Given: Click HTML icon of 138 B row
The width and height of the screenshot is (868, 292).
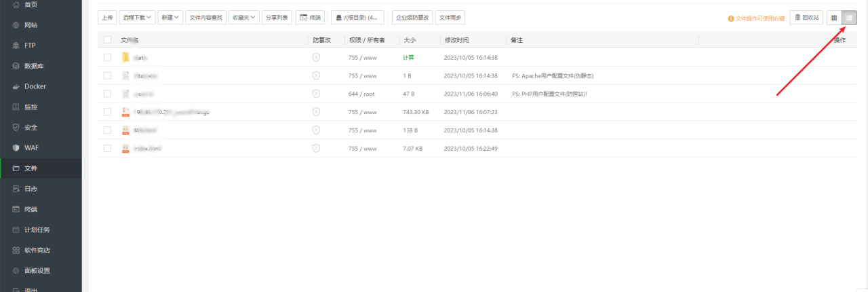Looking at the screenshot, I should point(125,130).
